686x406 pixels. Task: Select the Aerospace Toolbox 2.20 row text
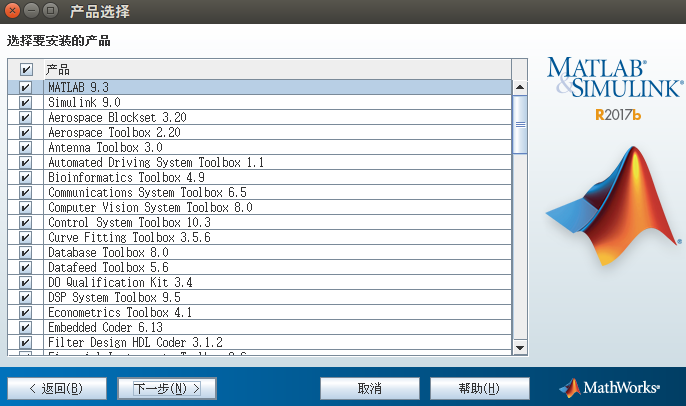pos(114,133)
